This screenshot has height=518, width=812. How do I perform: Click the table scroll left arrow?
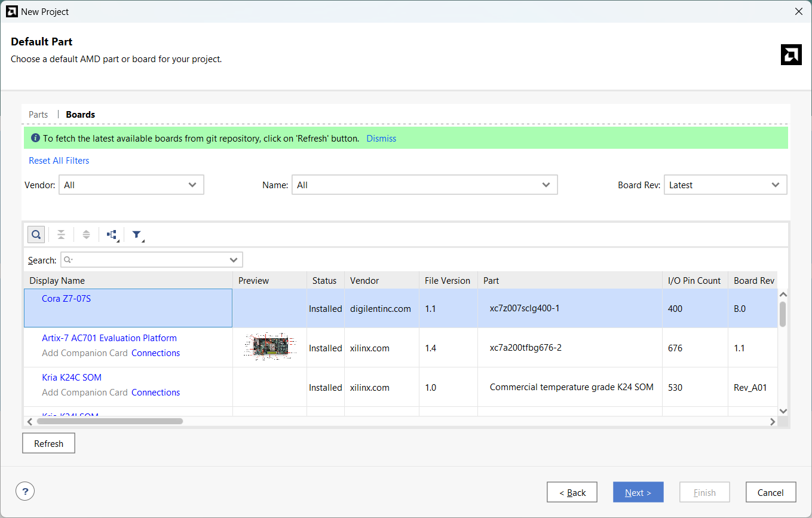tap(30, 421)
